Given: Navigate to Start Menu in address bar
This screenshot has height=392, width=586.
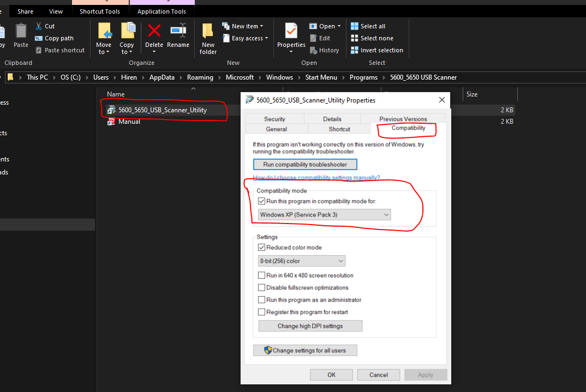Looking at the screenshot, I should point(321,77).
